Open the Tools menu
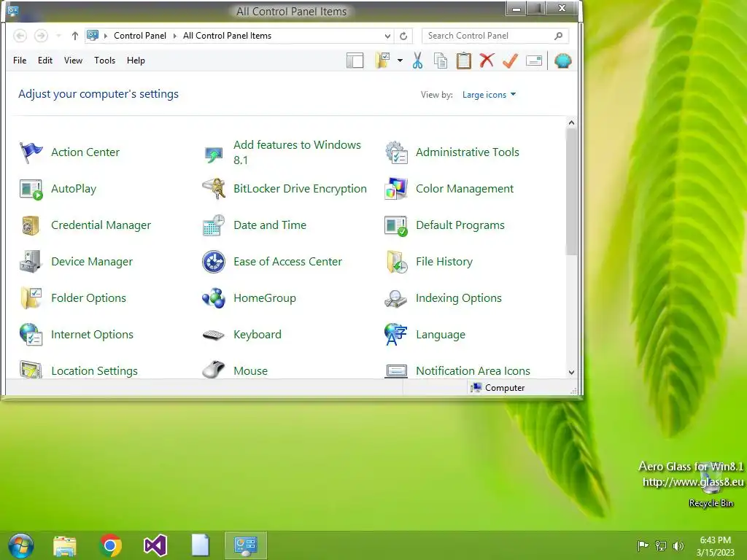Screen dimensions: 747x560 tap(105, 61)
